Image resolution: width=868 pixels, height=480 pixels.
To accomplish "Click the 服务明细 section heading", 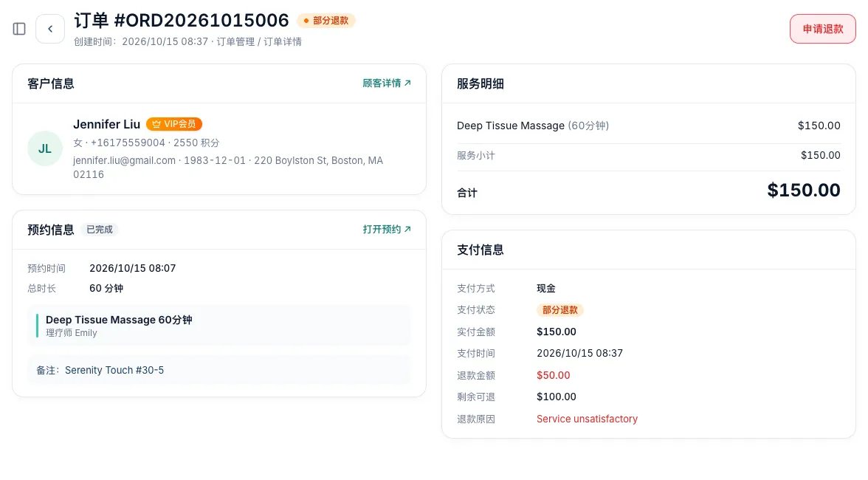I will click(480, 83).
